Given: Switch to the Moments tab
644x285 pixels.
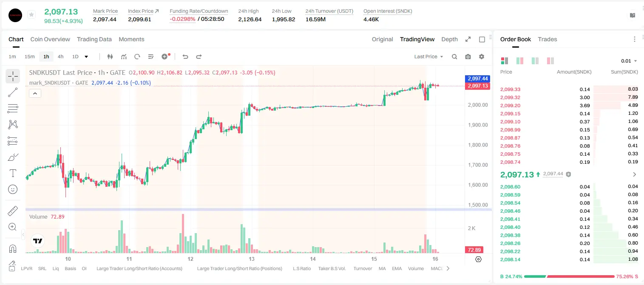Looking at the screenshot, I should pos(131,39).
